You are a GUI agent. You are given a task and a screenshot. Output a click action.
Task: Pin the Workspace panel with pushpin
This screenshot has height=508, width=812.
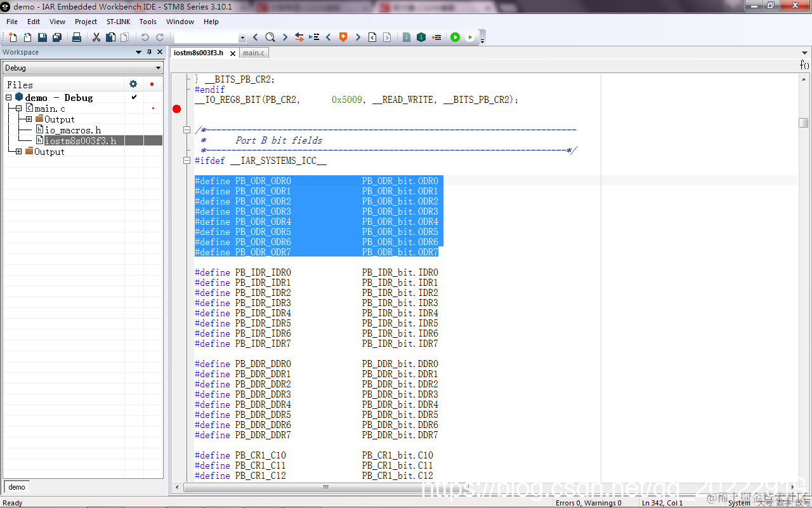click(150, 52)
